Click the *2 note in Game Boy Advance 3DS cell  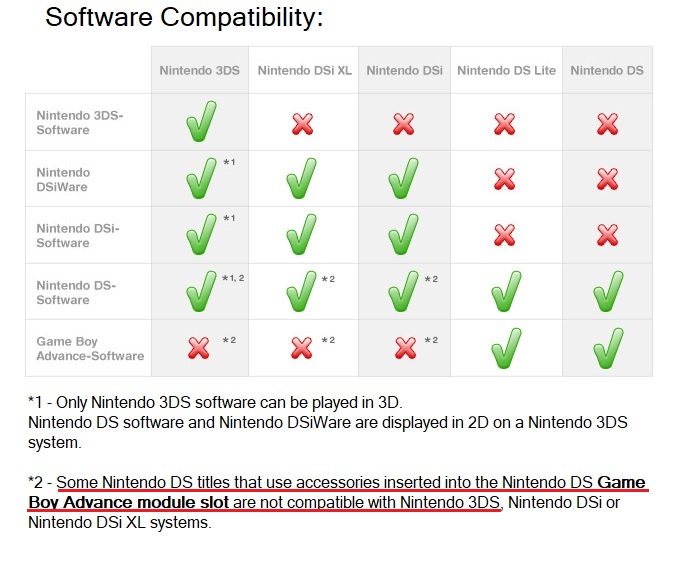tap(229, 340)
